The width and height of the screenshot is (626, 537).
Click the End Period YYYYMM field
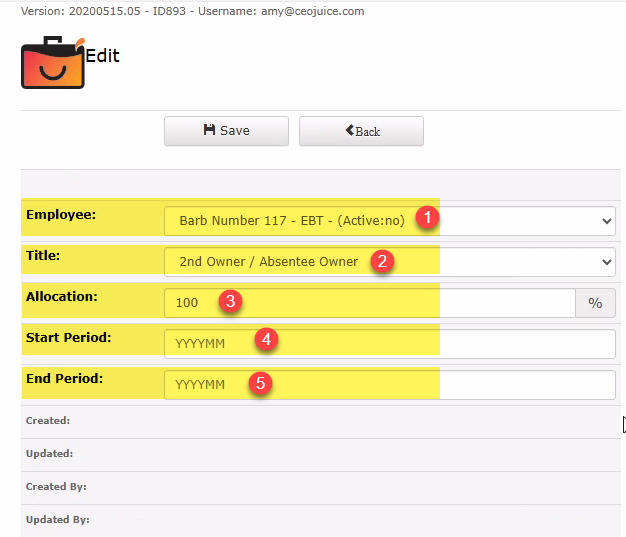click(x=390, y=385)
